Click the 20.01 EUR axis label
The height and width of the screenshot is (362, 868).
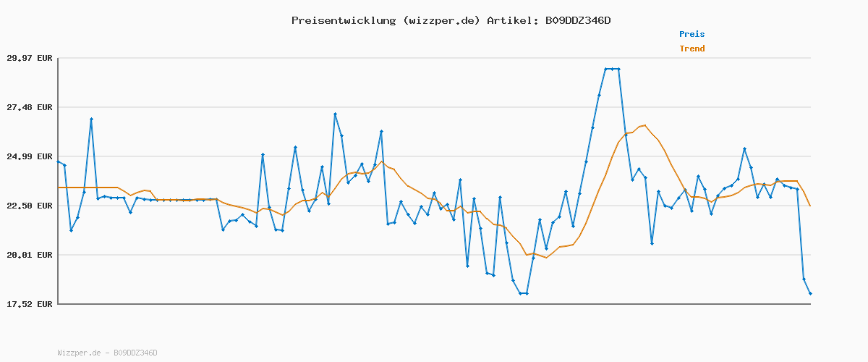click(29, 255)
